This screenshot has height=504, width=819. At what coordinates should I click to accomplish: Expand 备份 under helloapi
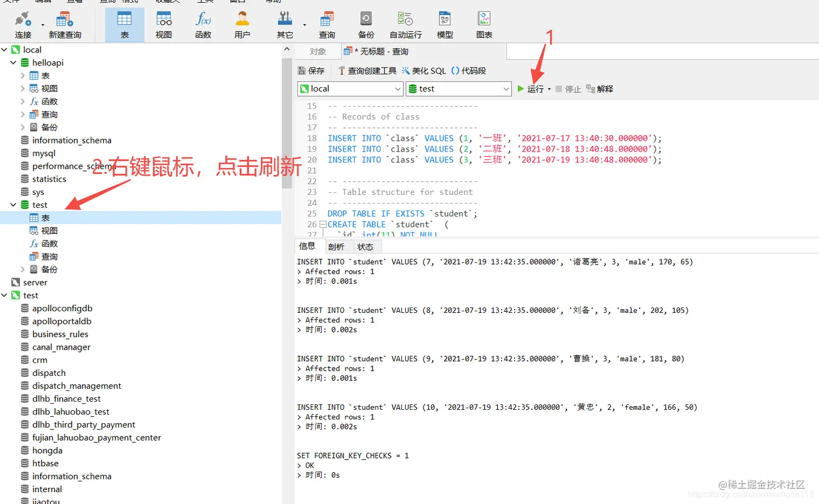tap(23, 128)
